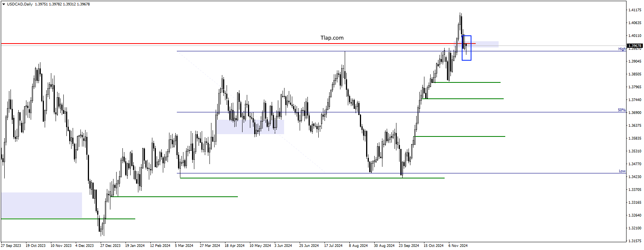
Task: Click the 1.41175 price axis label
Action: pos(635,10)
